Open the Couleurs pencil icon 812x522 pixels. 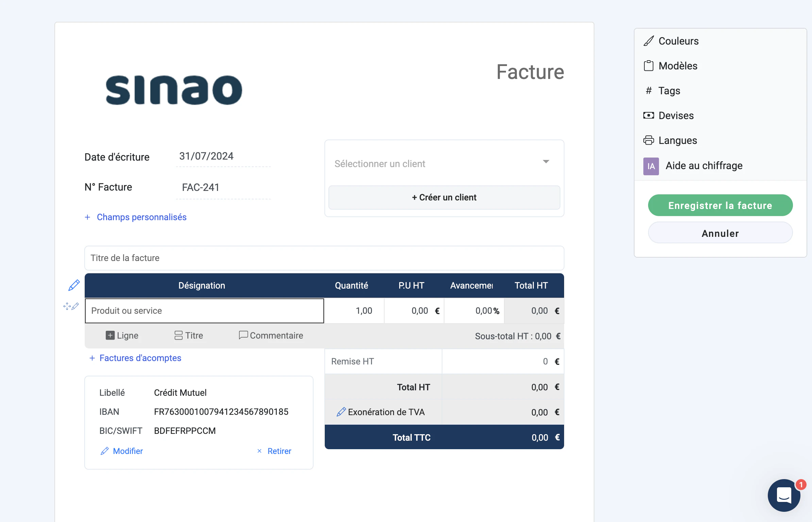pyautogui.click(x=649, y=40)
